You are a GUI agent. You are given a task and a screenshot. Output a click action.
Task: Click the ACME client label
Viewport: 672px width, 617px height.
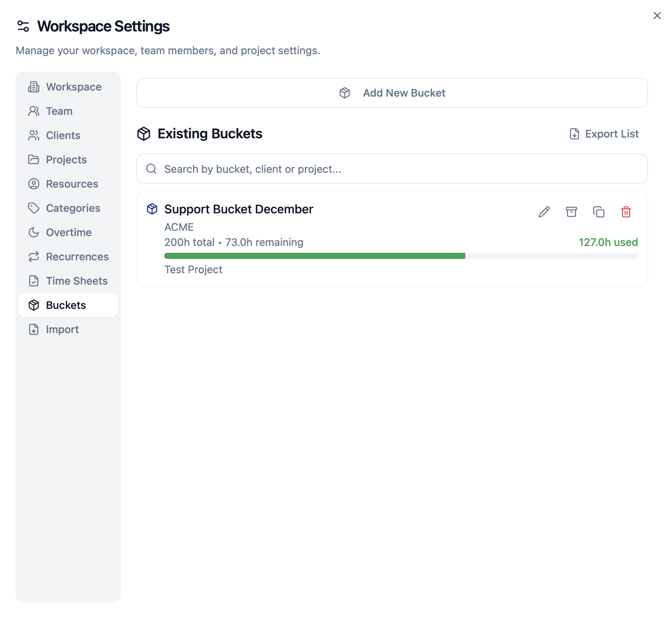(179, 227)
